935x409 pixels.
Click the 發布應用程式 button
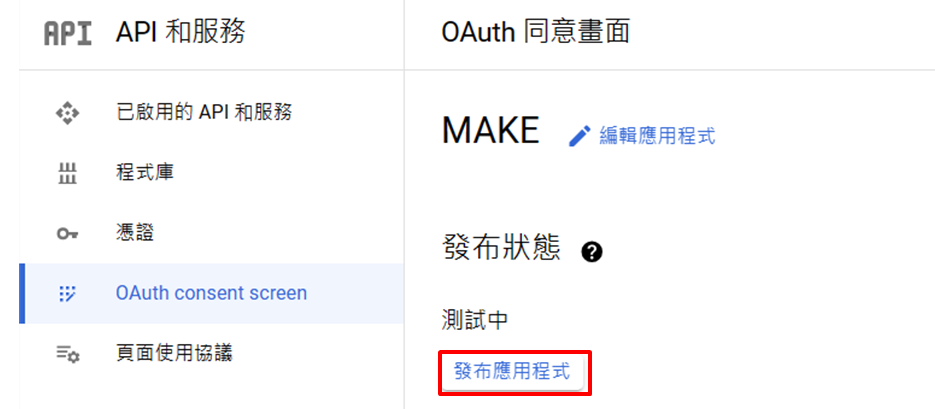(512, 372)
